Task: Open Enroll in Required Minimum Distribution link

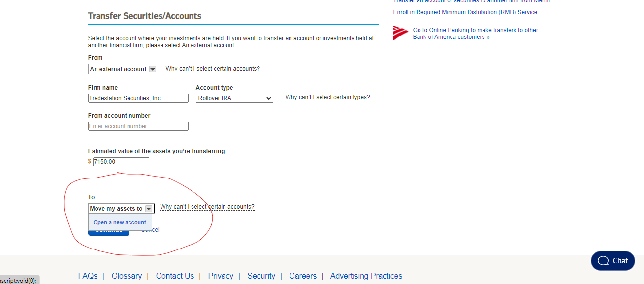Action: tap(465, 12)
